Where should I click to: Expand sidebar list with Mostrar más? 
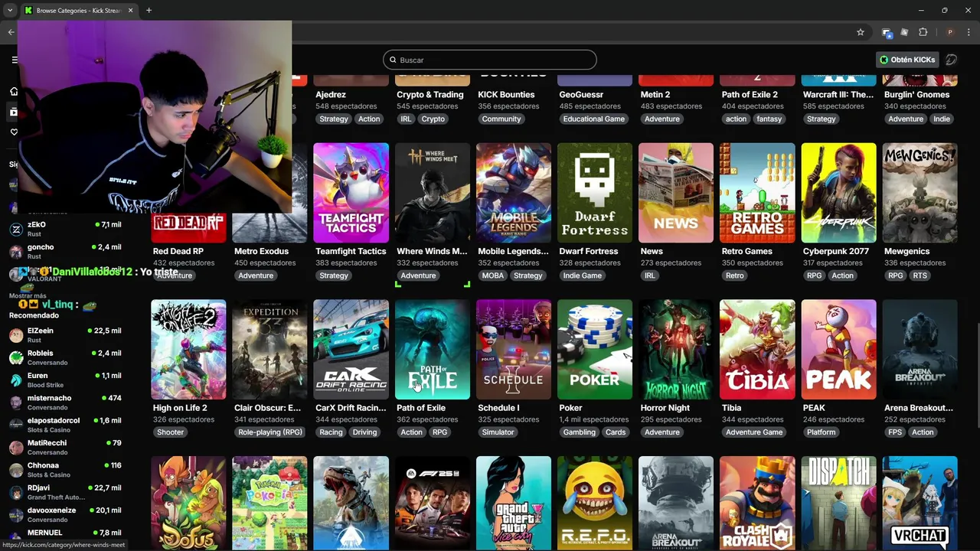tap(28, 295)
